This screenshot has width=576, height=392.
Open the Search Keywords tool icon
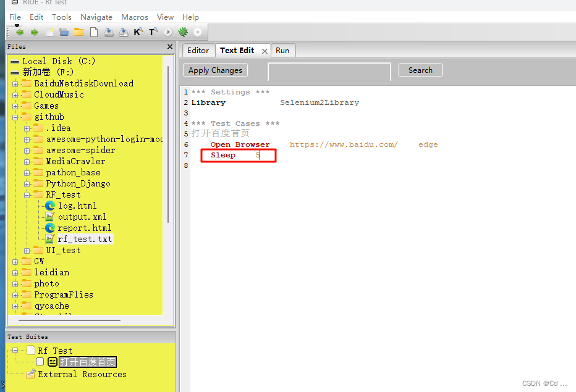pos(138,31)
